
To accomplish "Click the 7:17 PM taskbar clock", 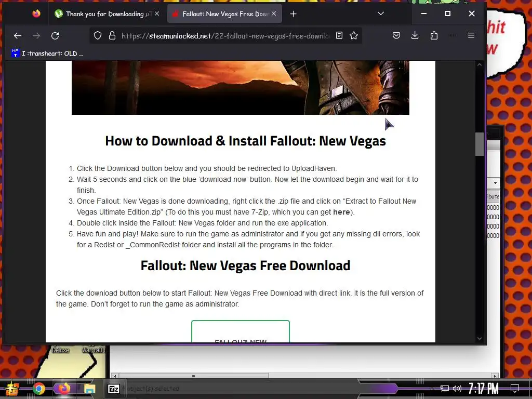I will [484, 389].
